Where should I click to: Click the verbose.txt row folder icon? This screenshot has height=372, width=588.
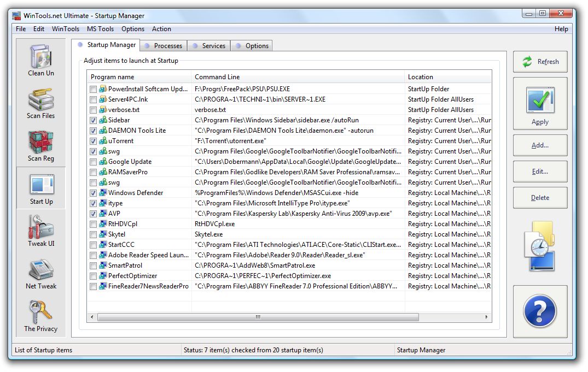(x=103, y=110)
